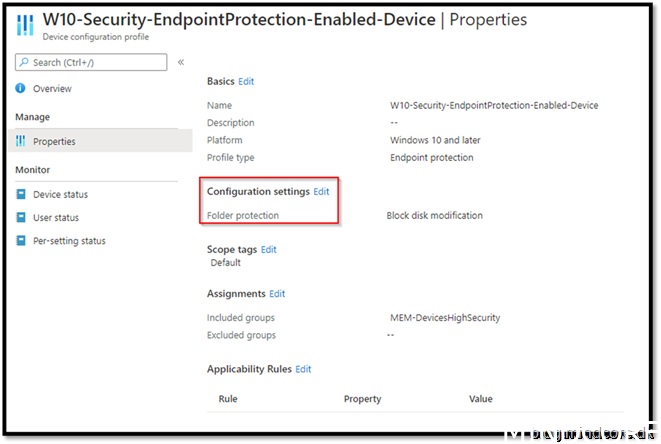Open the Device status page
Screen dimensions: 661x444
point(61,194)
